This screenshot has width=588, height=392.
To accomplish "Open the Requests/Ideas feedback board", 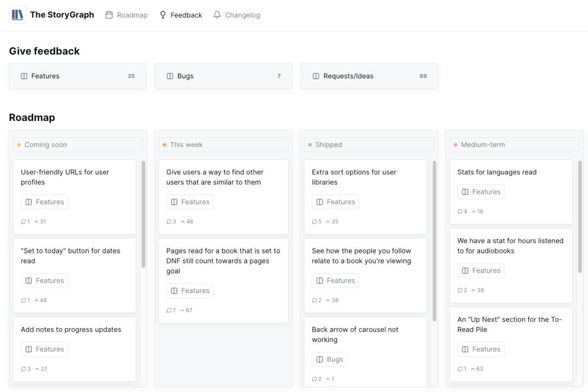I will tap(369, 76).
